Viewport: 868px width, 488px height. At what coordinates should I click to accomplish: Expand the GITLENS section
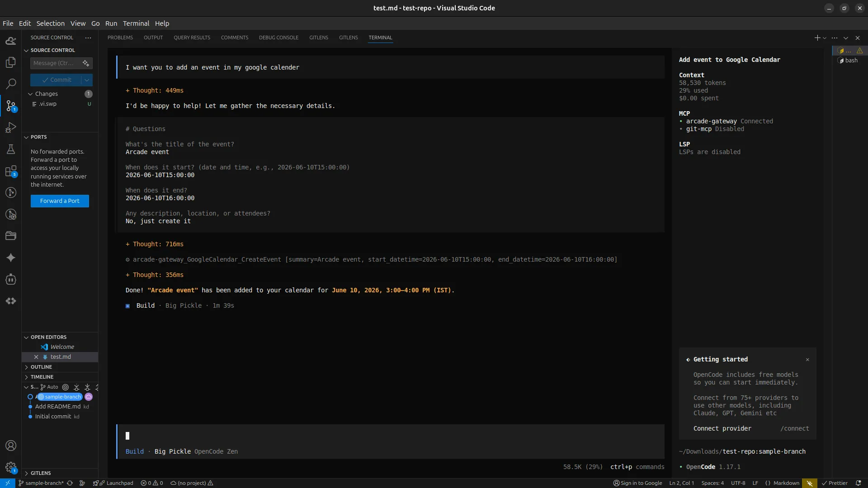tap(26, 473)
